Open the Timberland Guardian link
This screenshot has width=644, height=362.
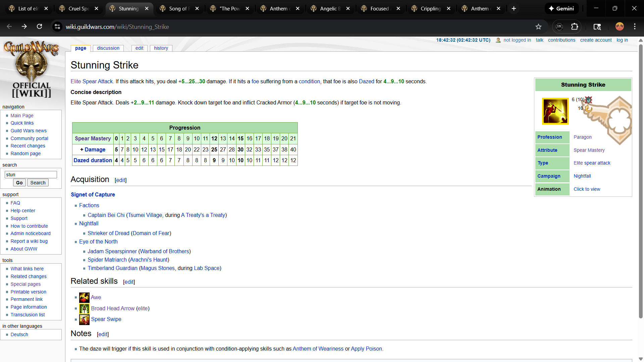tap(112, 268)
